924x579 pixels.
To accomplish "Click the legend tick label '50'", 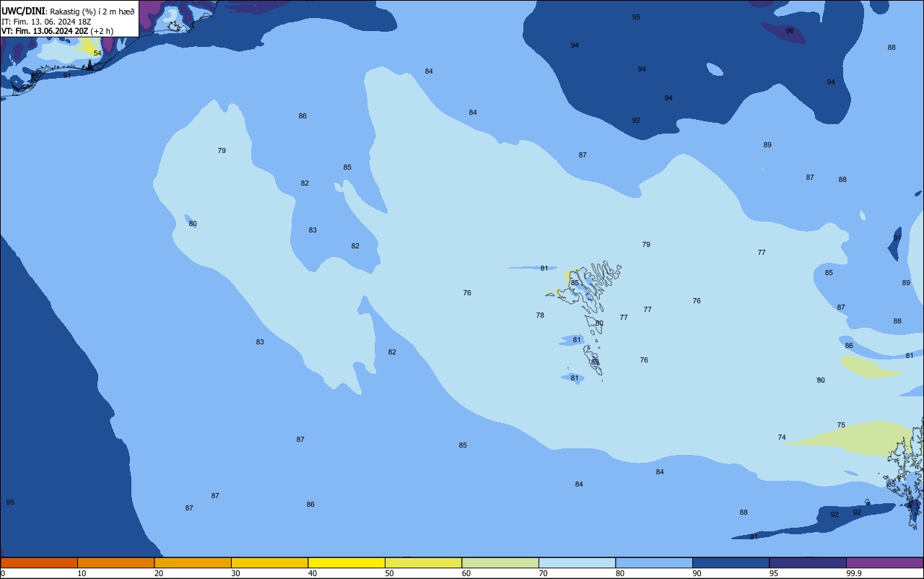I will click(x=389, y=573).
